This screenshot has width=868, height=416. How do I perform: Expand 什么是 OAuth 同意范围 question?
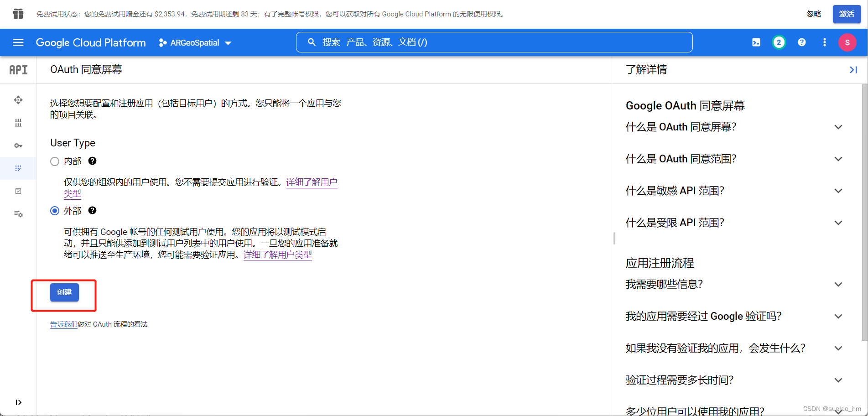pyautogui.click(x=734, y=159)
